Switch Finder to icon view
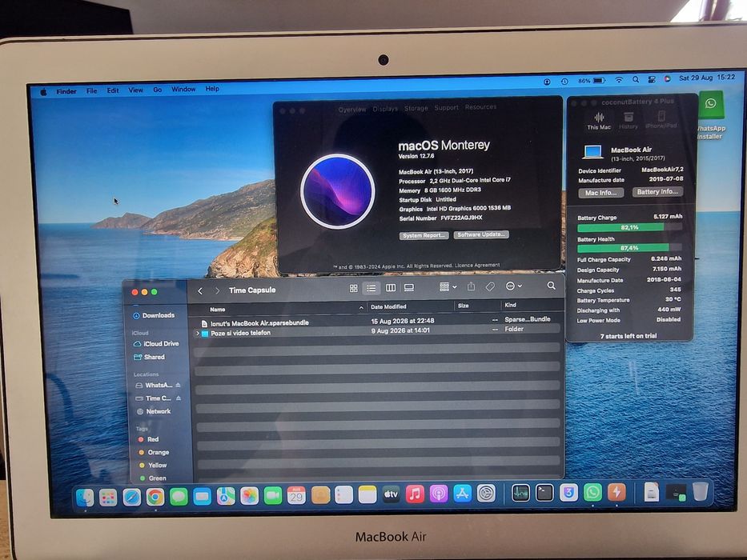Image resolution: width=747 pixels, height=560 pixels. [354, 289]
